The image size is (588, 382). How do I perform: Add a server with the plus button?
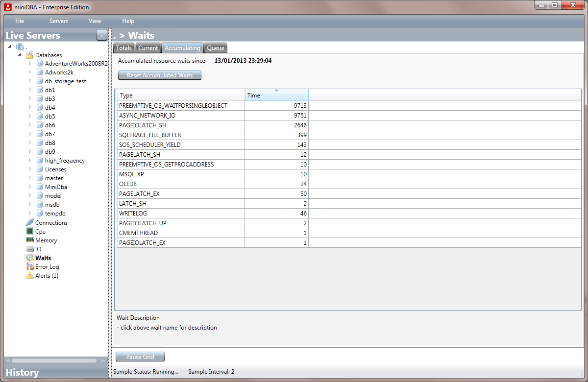(101, 35)
